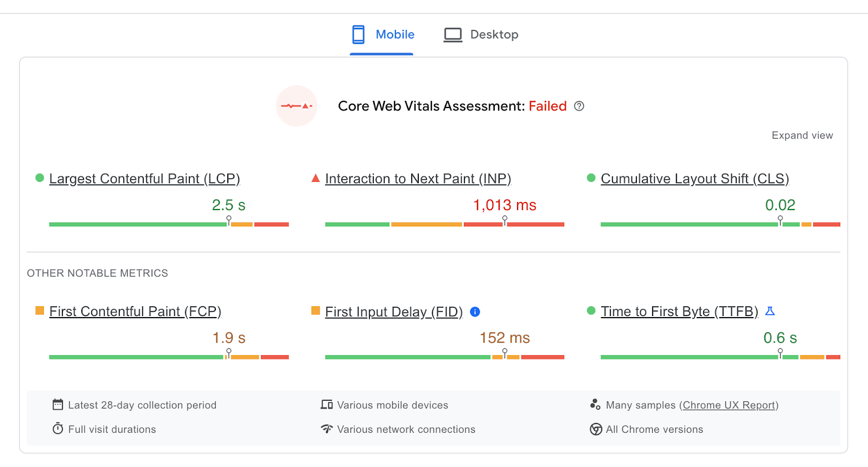Open the Core Web Vitals help icon

coord(579,106)
